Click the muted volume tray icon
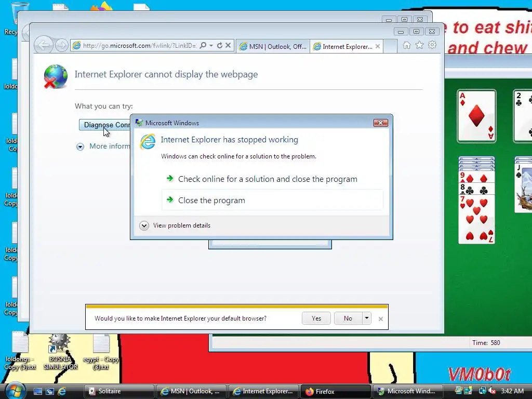This screenshot has height=399, width=532. click(x=493, y=391)
